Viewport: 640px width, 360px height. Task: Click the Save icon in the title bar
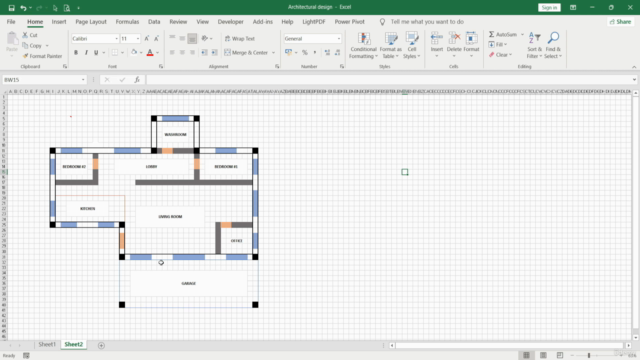click(11, 8)
